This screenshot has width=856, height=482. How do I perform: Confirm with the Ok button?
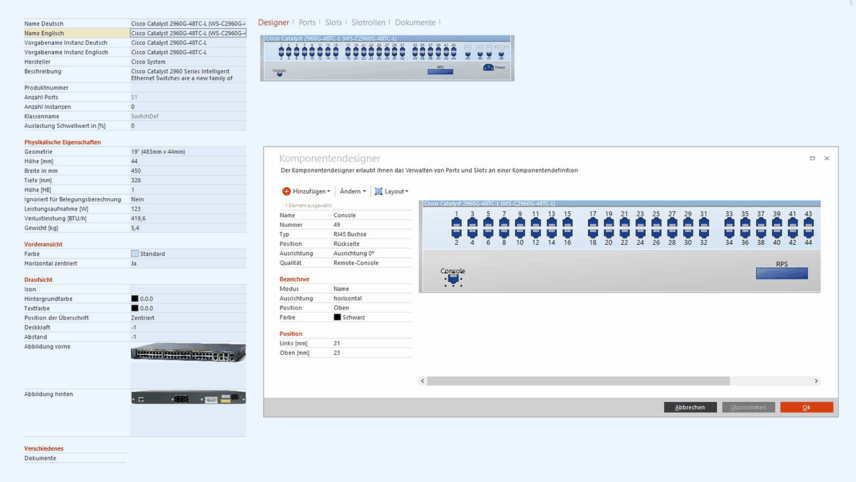pos(806,407)
